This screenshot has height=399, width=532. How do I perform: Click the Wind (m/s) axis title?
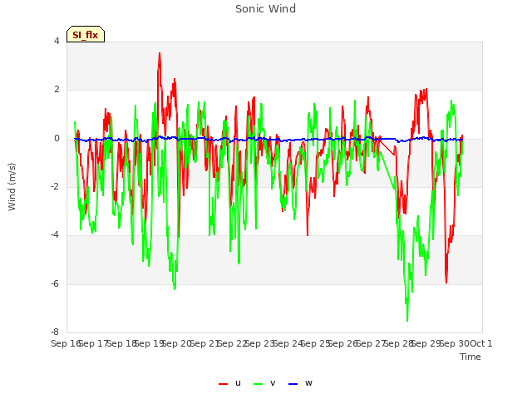12,187
